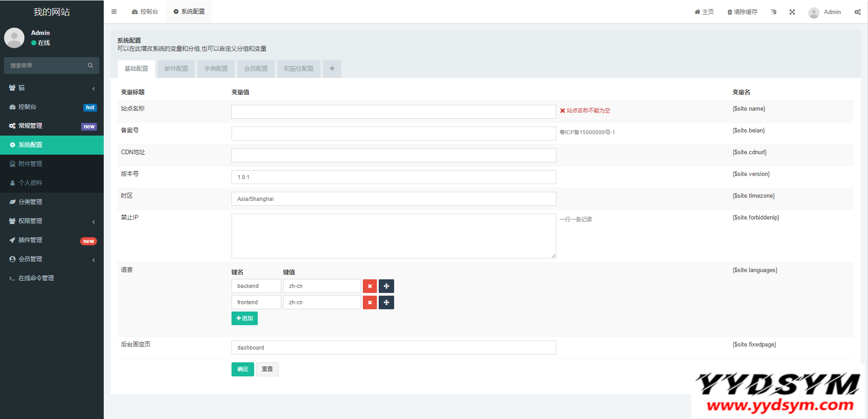Click the 禁止IP textarea
The width and height of the screenshot is (868, 419).
[x=393, y=236]
